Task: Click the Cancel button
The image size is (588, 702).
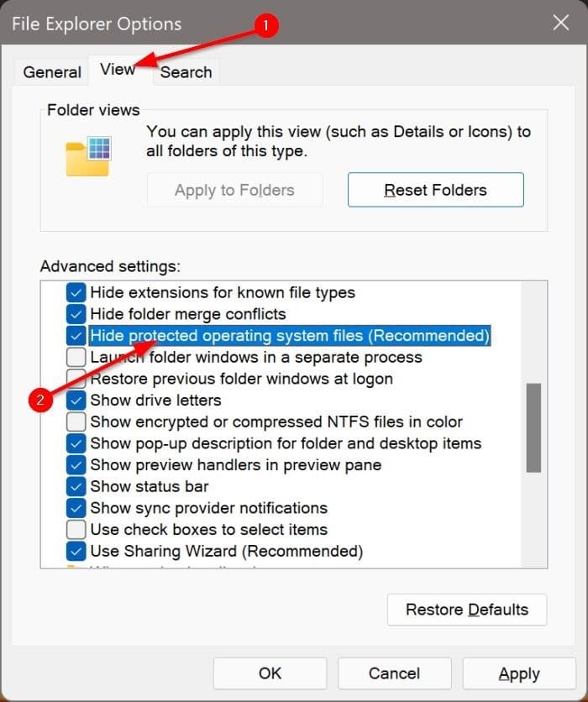Action: (x=395, y=673)
